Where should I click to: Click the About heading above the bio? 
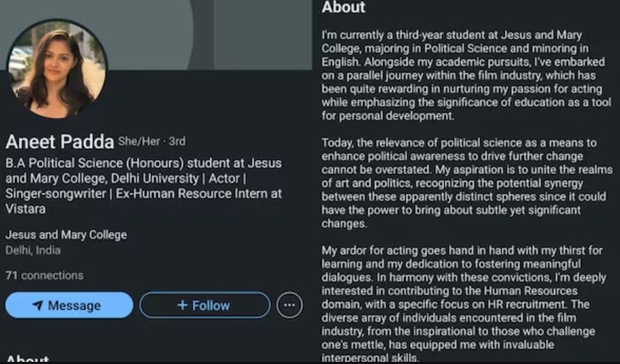(344, 8)
